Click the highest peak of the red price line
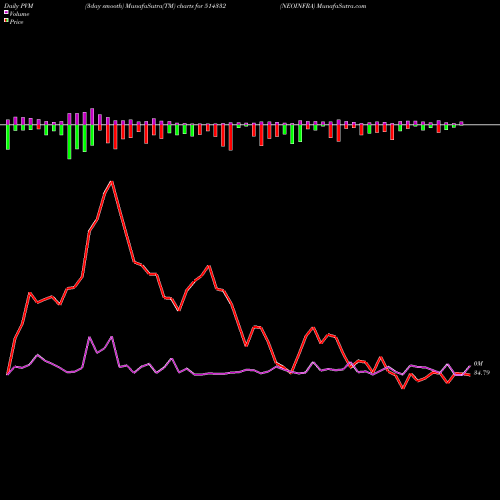 112,182
